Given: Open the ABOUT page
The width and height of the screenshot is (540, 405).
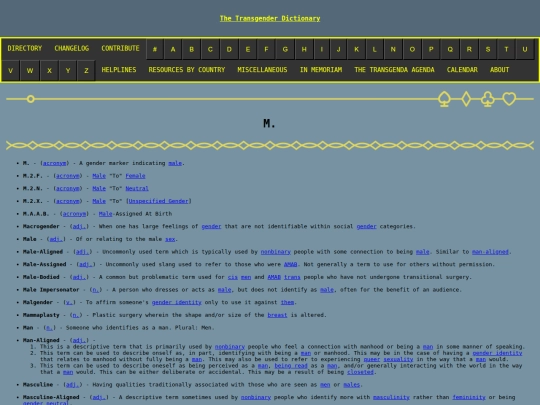Looking at the screenshot, I should [499, 70].
